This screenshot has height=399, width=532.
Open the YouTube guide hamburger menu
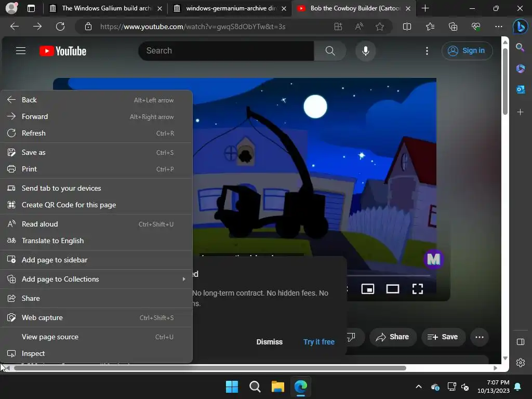coord(21,51)
